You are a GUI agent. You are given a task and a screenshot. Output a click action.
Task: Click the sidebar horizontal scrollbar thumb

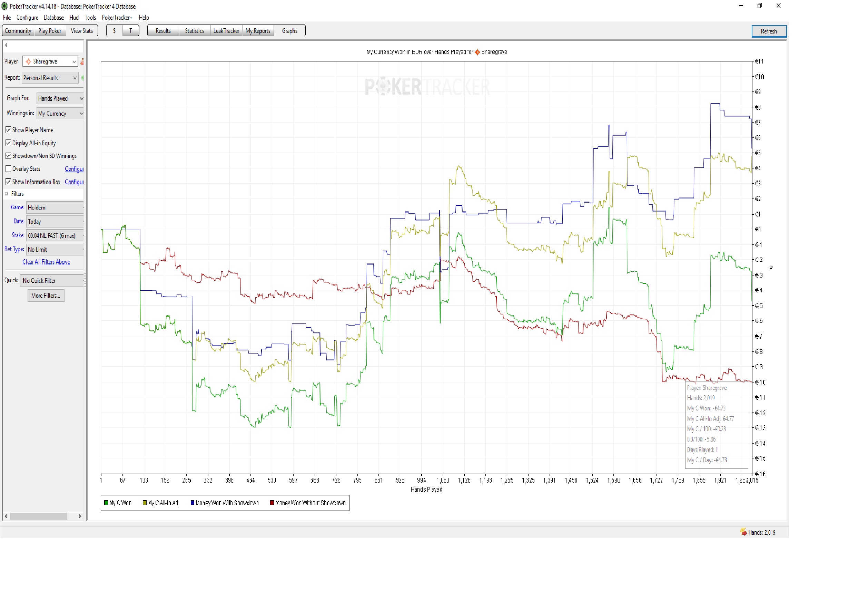[39, 516]
